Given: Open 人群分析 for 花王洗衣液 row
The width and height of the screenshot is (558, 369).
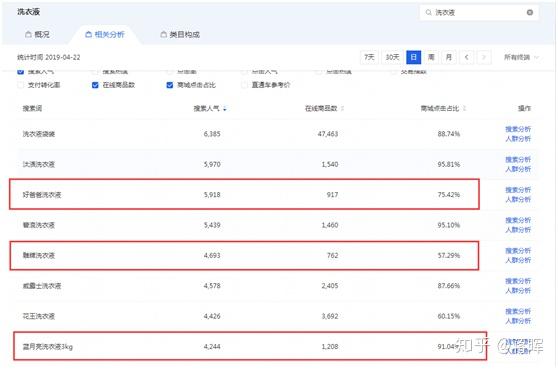Looking at the screenshot, I should pyautogui.click(x=518, y=321).
